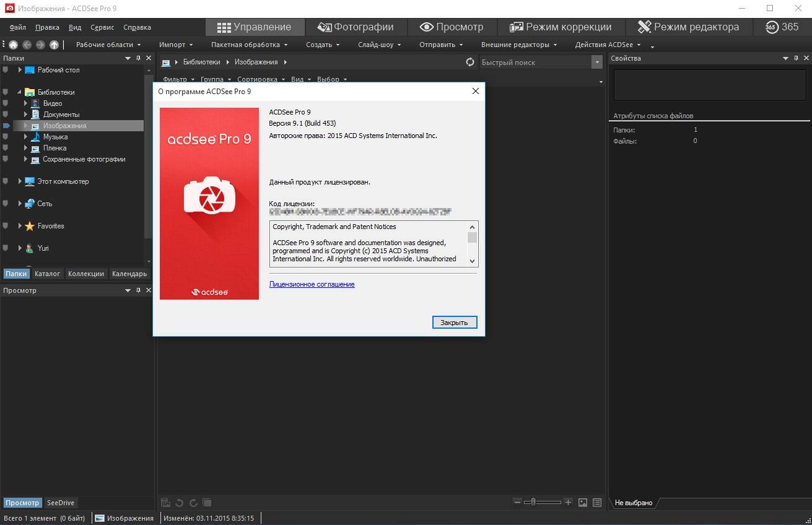Click license text scrollbar up arrow
Image resolution: width=812 pixels, height=525 pixels.
click(473, 227)
